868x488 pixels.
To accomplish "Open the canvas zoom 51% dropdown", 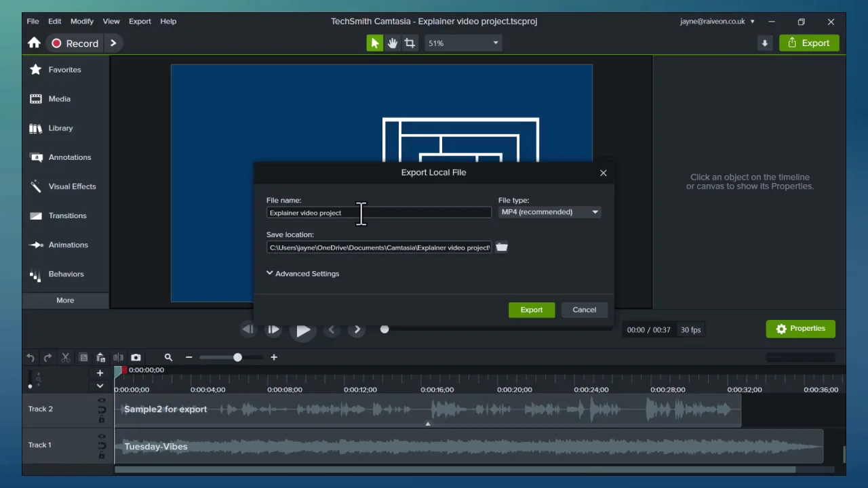I will [x=463, y=43].
